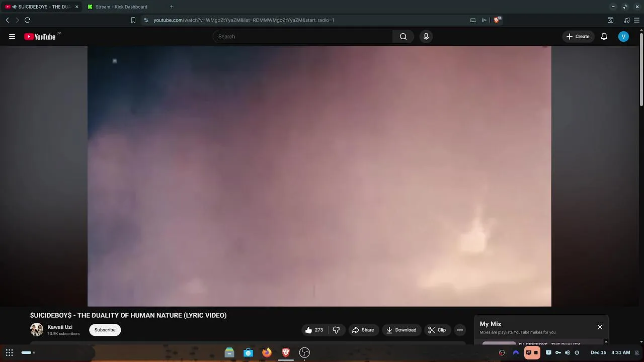Open the site settings icon in address bar
644x362 pixels.
(146, 20)
